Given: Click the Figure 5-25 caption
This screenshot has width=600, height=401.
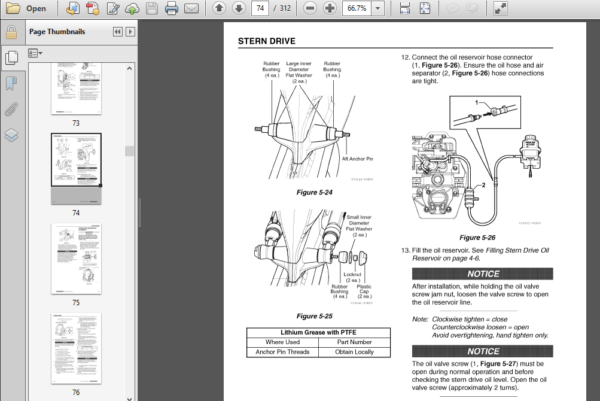Looking at the screenshot, I should [x=314, y=316].
